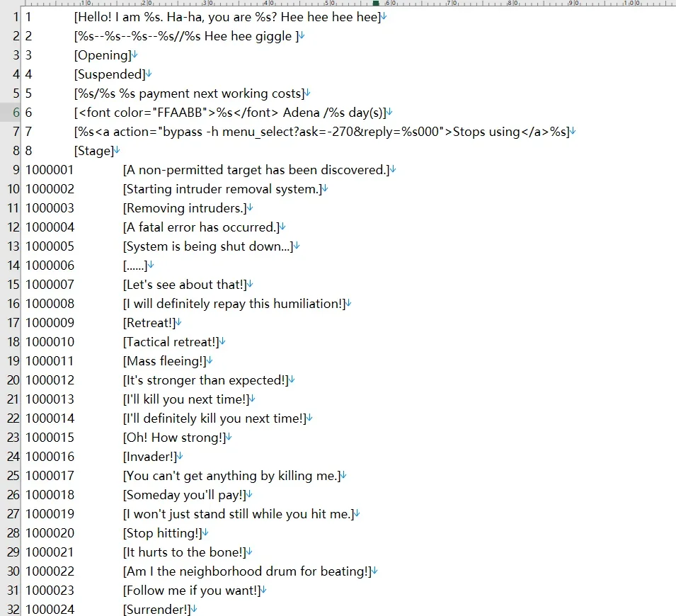The width and height of the screenshot is (676, 616).
Task: Click the ID 1000016 beside "Invader!"
Action: 50,457
